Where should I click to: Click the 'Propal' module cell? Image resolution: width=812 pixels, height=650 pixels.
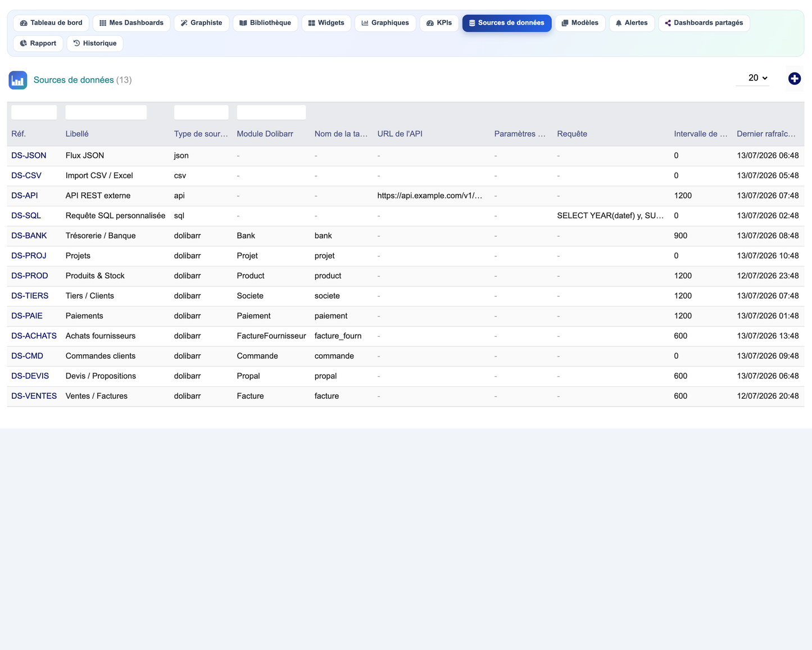pyautogui.click(x=248, y=376)
